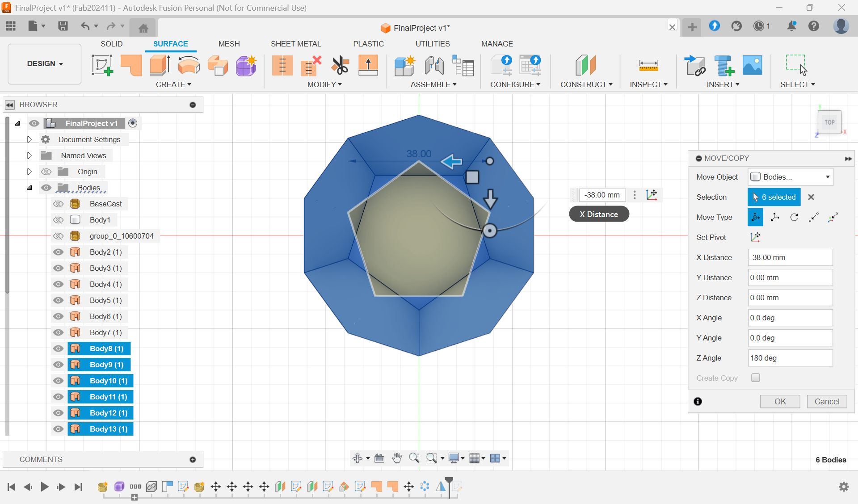Switch to the UTILITIES tab
This screenshot has height=504, width=858.
point(433,44)
